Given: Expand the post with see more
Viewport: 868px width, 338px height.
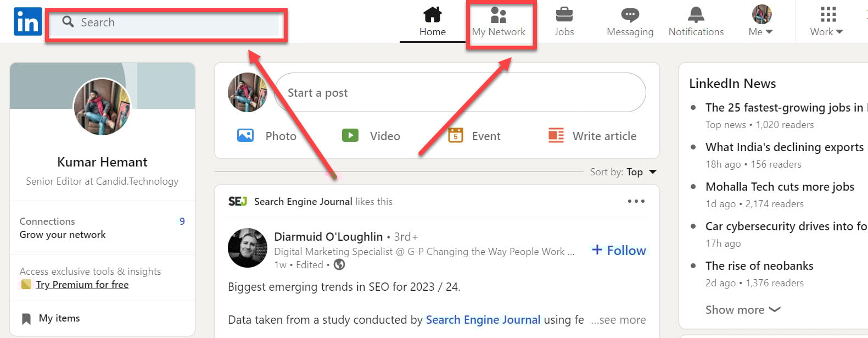Looking at the screenshot, I should click(618, 320).
